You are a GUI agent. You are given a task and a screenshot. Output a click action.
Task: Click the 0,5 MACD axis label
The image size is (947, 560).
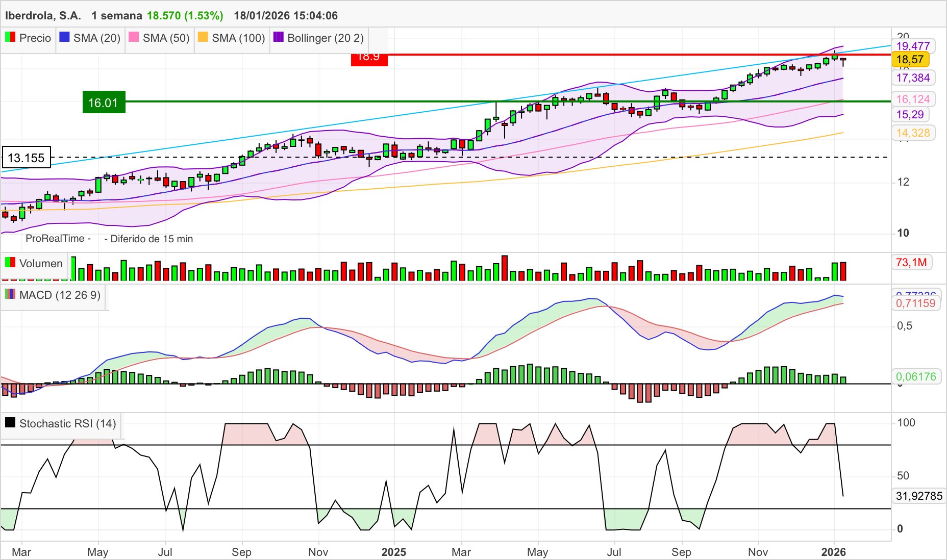tap(905, 326)
